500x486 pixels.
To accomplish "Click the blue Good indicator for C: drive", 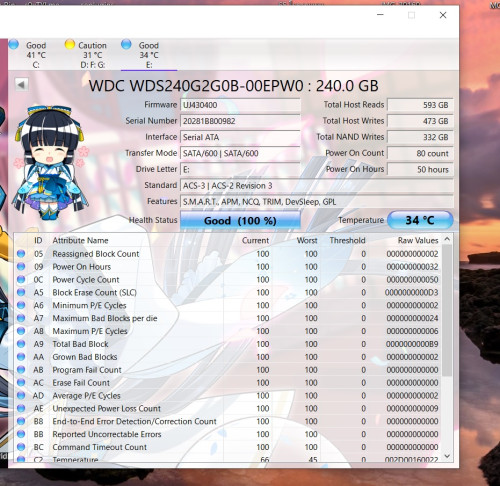I will [x=14, y=44].
